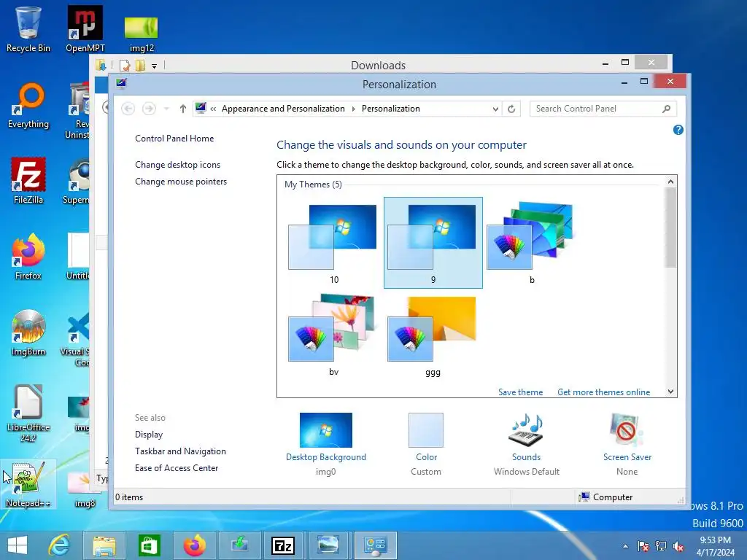Click the Properties icon in Downloads toolbar
The height and width of the screenshot is (560, 747).
point(125,66)
